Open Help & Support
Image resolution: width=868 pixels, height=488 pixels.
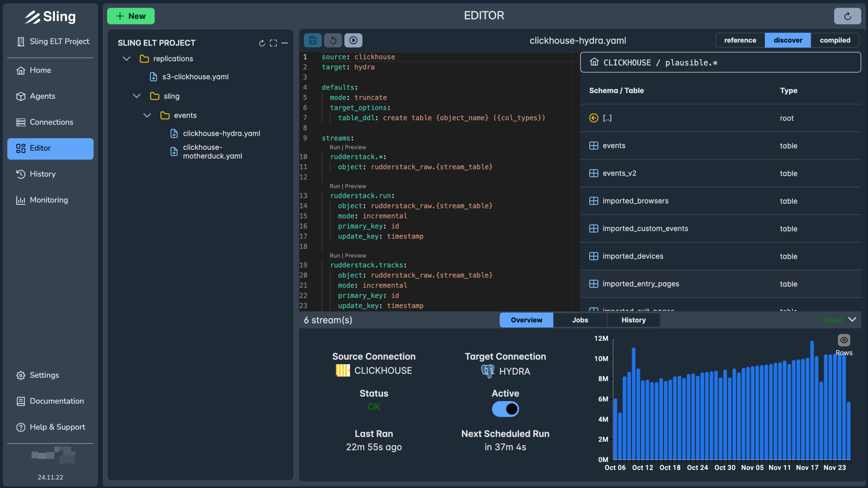(x=50, y=427)
